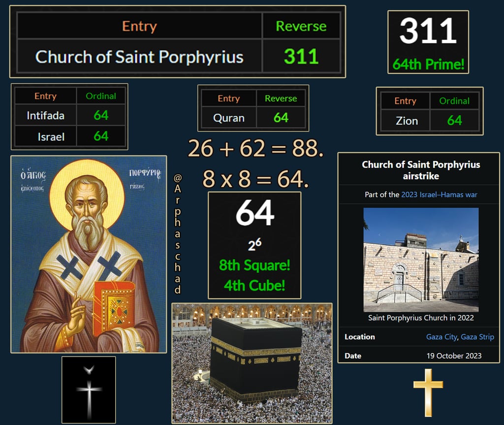Open the 'Gaza City' location link
The width and height of the screenshot is (504, 425).
coord(441,337)
